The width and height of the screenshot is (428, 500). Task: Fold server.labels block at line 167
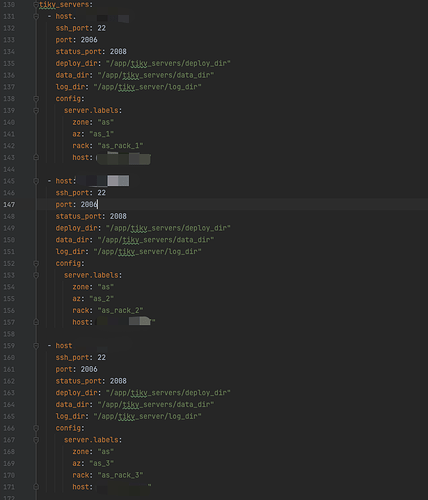36,440
